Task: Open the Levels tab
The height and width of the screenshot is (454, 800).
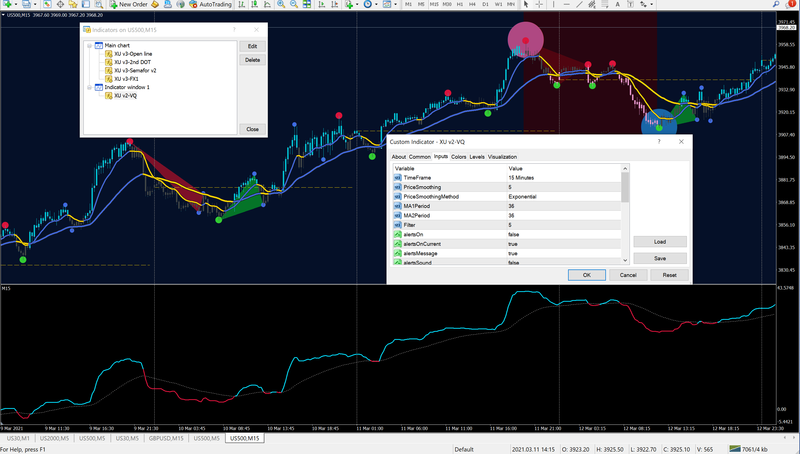Action: (477, 157)
